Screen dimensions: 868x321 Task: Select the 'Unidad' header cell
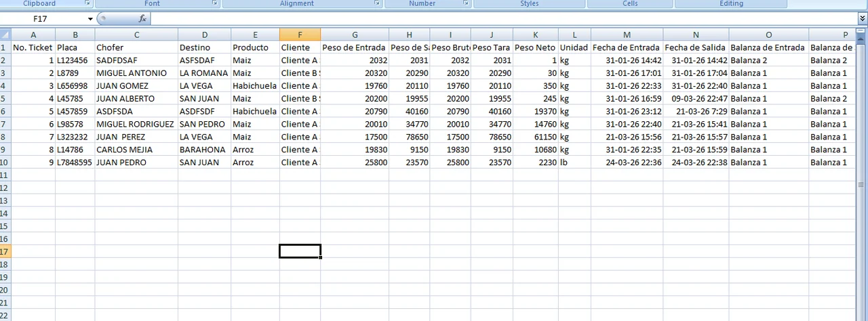coord(574,47)
